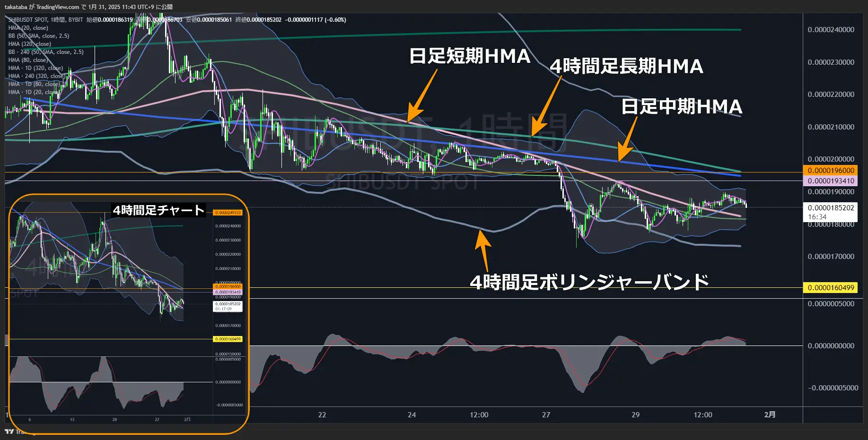The height and width of the screenshot is (440, 868).
Task: Click the orange 0.0000196000 price label
Action: tap(830, 171)
